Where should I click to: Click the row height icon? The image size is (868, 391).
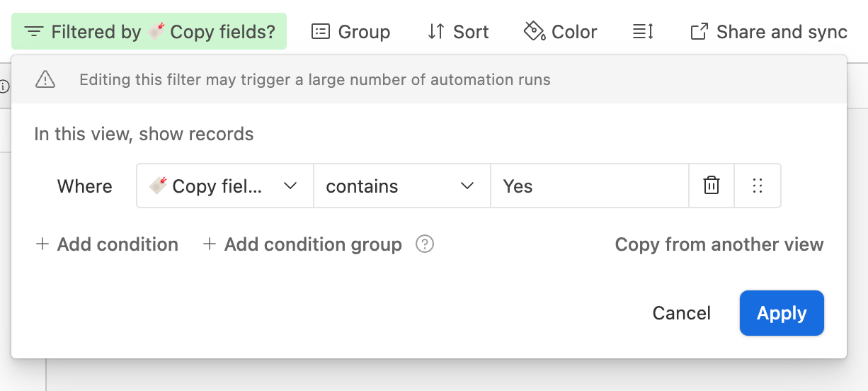click(643, 31)
